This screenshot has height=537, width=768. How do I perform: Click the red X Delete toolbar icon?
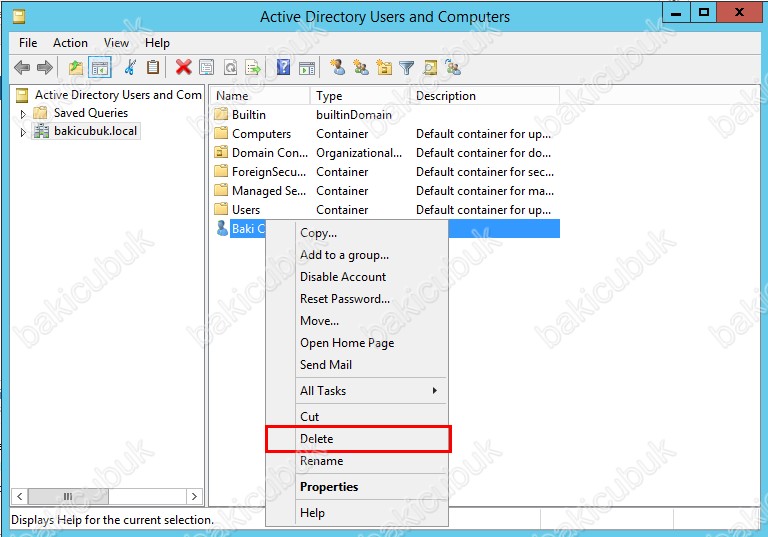[x=183, y=67]
